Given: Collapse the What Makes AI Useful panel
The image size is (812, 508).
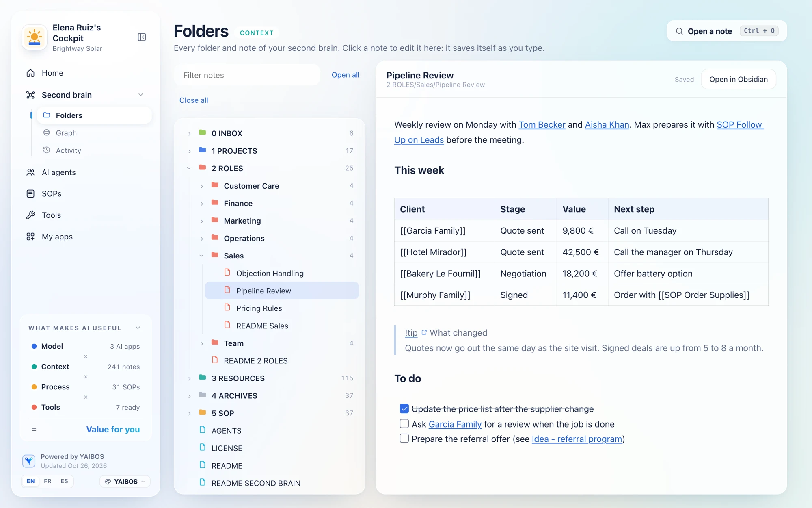Looking at the screenshot, I should point(138,328).
